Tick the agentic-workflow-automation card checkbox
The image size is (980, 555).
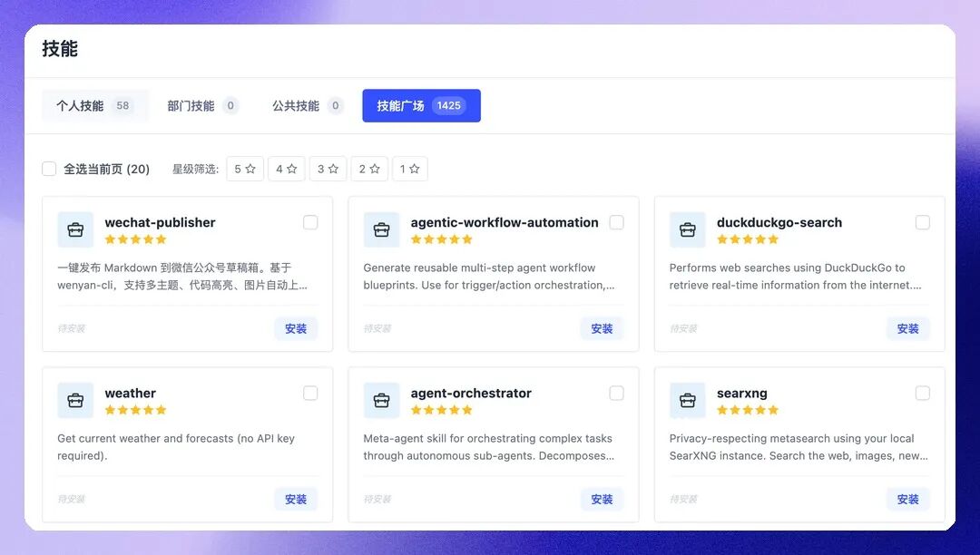(x=617, y=222)
